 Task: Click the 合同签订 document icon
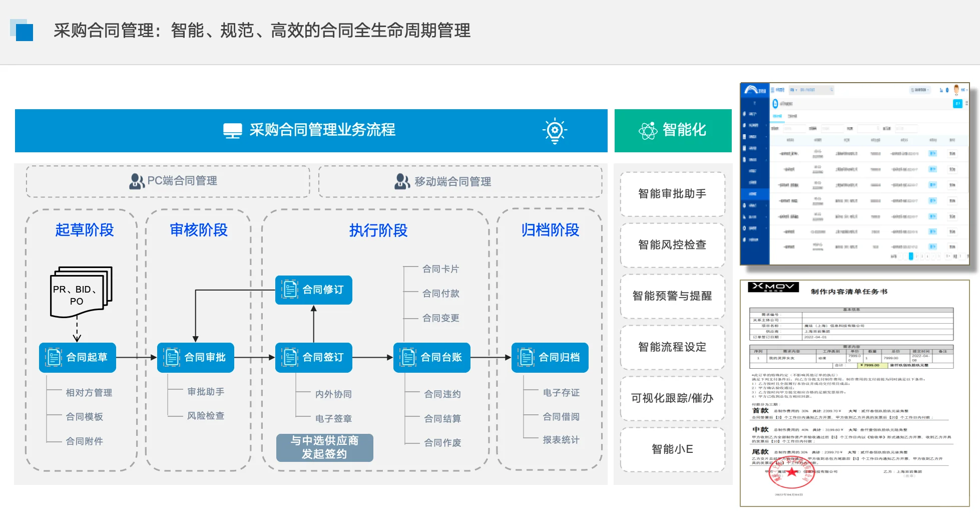(x=290, y=357)
